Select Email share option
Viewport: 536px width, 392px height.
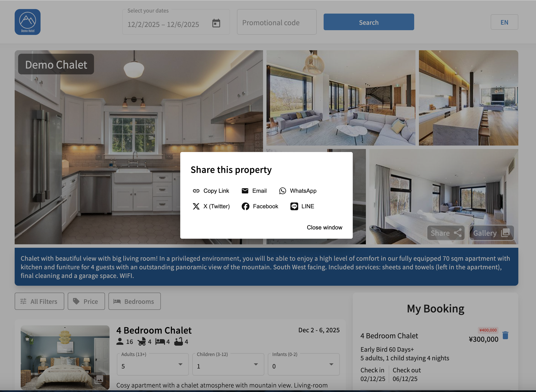pos(254,191)
